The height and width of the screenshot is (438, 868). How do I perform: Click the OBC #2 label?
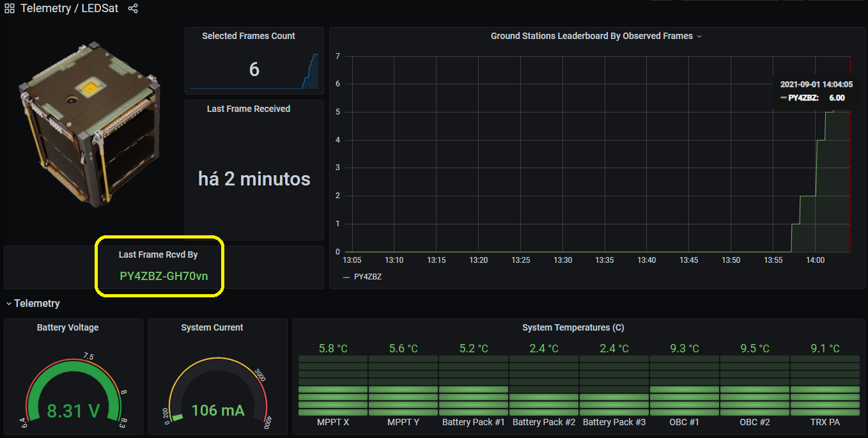(755, 423)
